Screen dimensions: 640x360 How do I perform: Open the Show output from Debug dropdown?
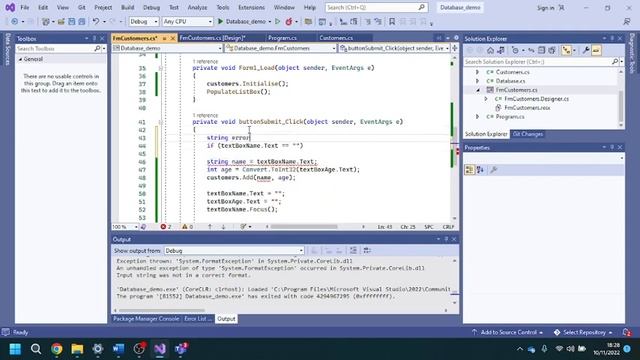234,251
